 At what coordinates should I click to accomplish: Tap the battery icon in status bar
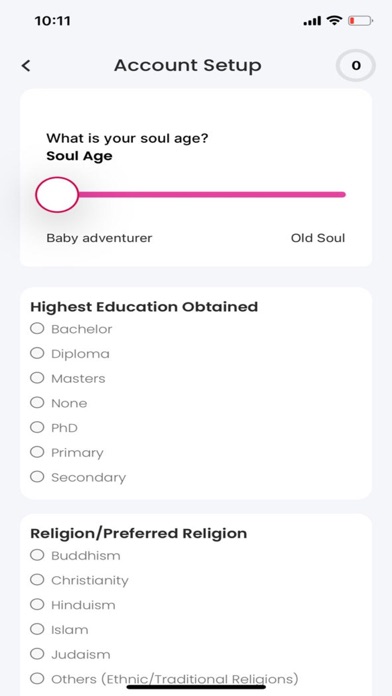360,20
